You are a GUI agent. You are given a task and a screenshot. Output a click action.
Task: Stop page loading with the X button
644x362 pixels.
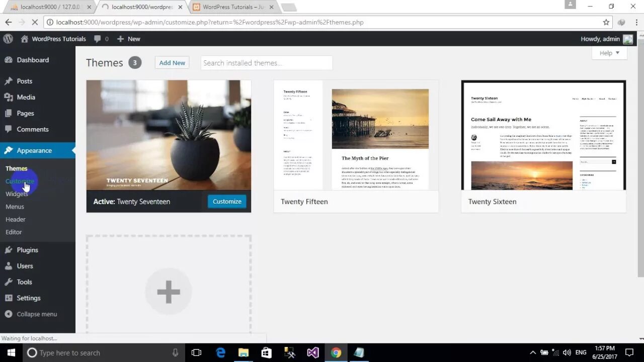tap(35, 22)
